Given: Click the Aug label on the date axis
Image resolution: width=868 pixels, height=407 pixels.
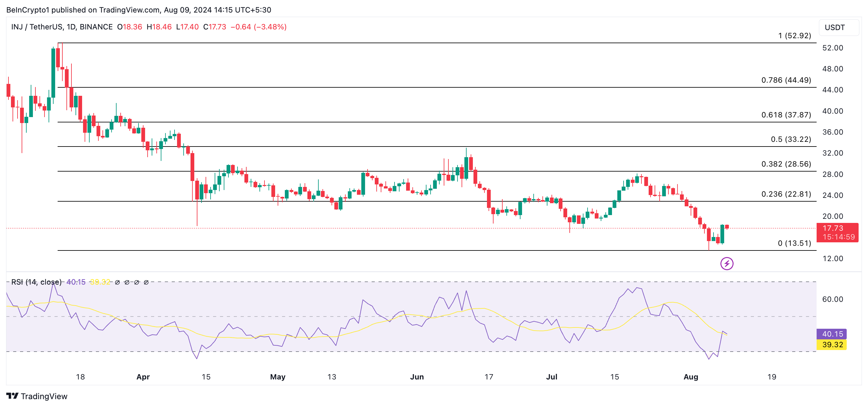Looking at the screenshot, I should 690,377.
